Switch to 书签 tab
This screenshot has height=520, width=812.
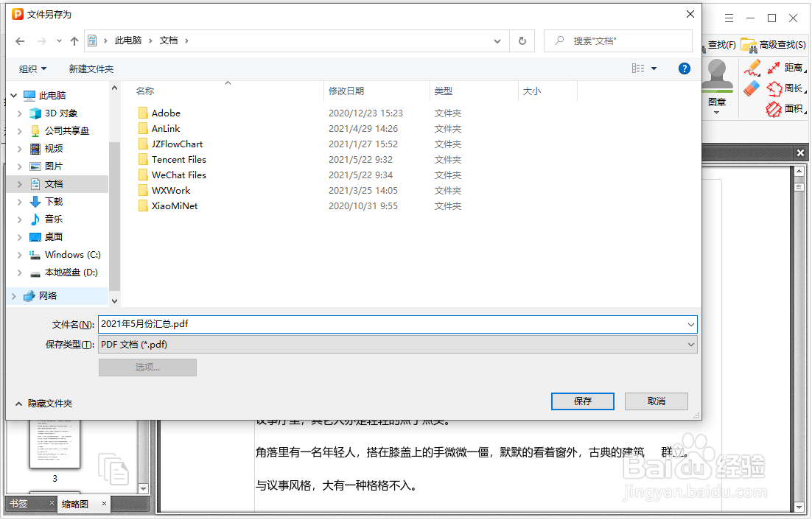point(19,504)
